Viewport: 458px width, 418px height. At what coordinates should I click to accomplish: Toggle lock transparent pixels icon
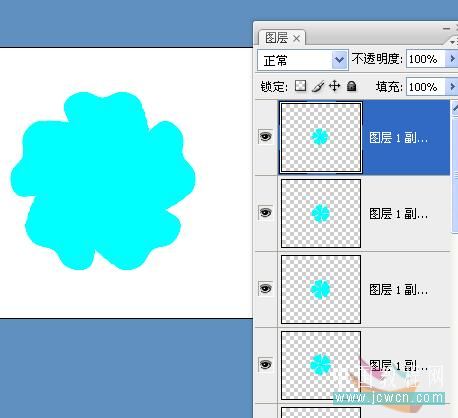coord(300,86)
